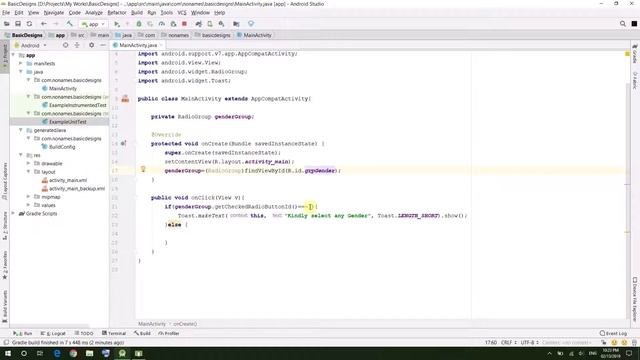Image resolution: width=640 pixels, height=360 pixels.
Task: Click the collapse all icon in Project panel
Action: point(77,45)
